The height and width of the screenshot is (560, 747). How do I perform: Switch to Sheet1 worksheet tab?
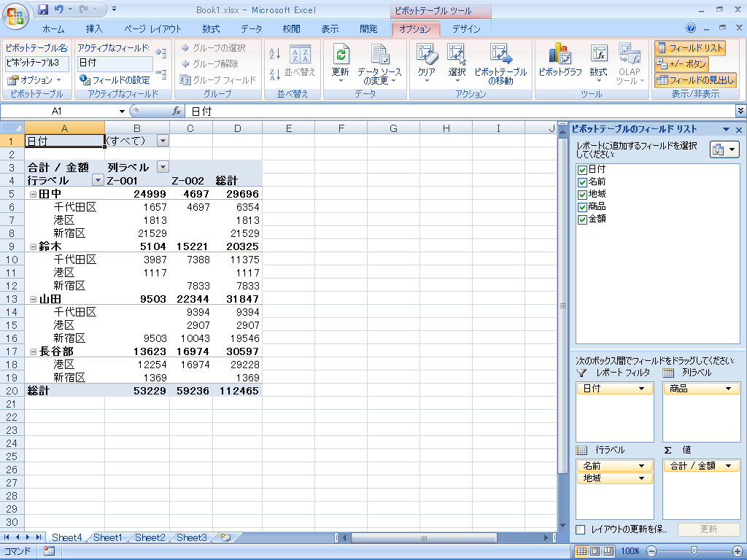pos(108,537)
